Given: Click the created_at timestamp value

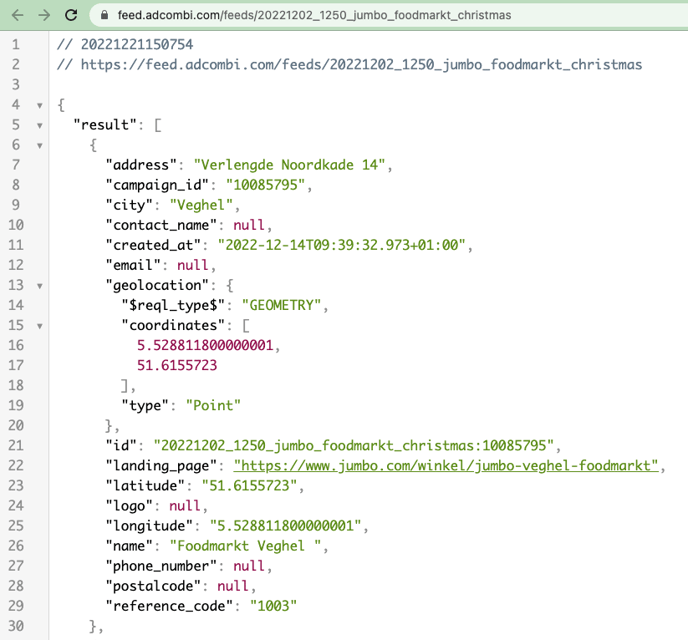Looking at the screenshot, I should tap(342, 245).
